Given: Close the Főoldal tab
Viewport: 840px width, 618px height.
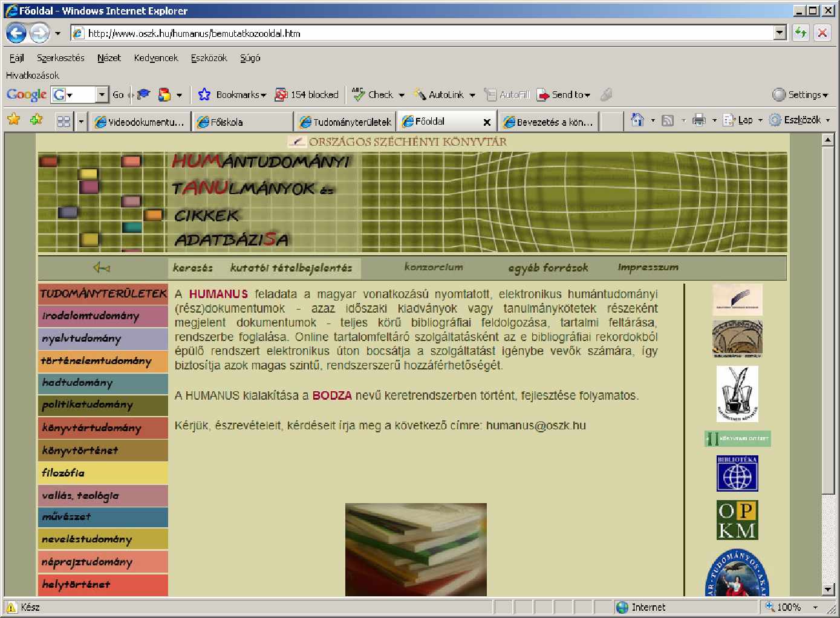Looking at the screenshot, I should 487,122.
